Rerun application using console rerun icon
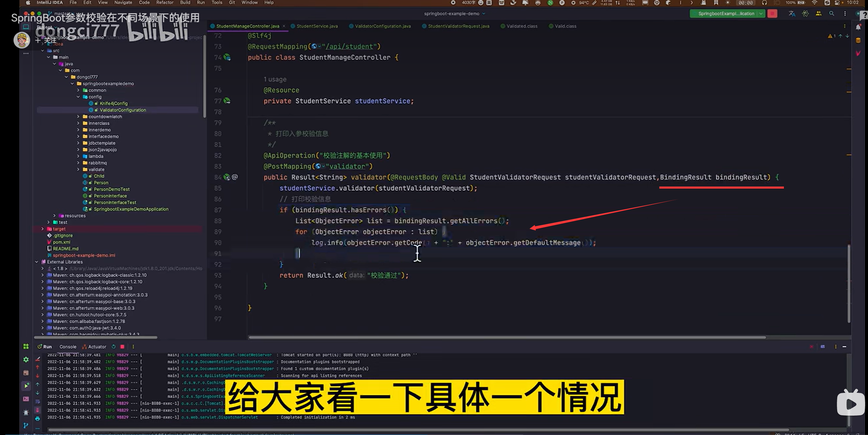 (x=114, y=346)
